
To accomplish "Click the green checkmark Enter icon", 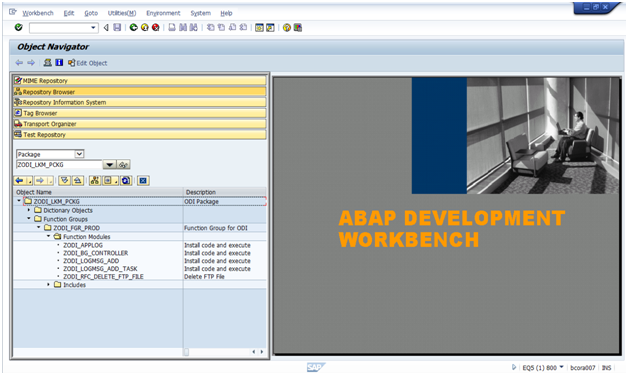I will coord(18,27).
